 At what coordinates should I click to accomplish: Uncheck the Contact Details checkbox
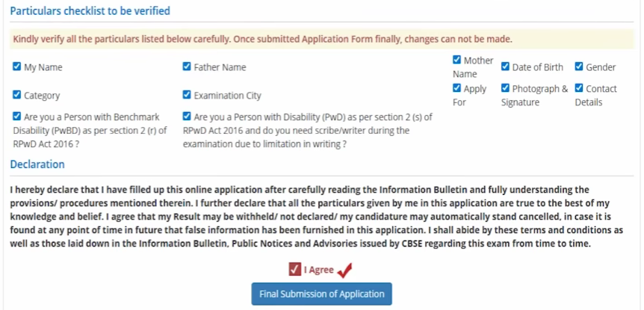pos(579,88)
